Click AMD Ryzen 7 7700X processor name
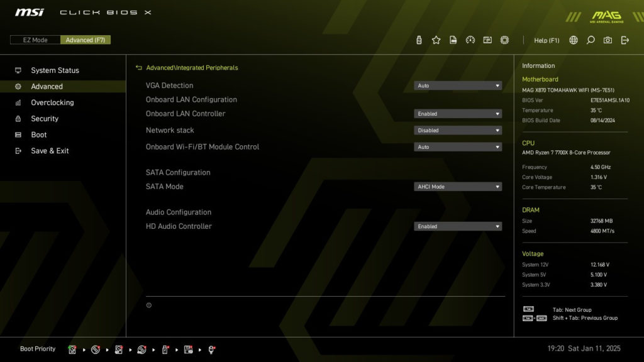644x362 pixels. (x=566, y=152)
